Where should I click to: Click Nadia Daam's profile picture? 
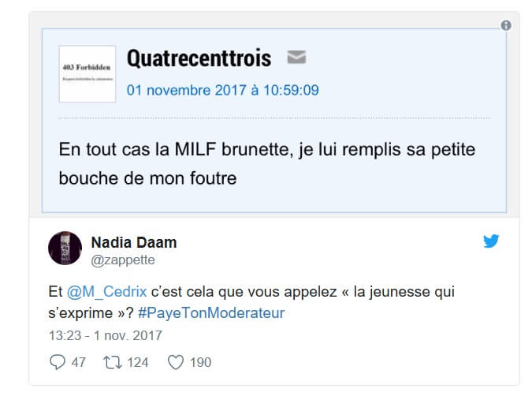click(x=65, y=249)
